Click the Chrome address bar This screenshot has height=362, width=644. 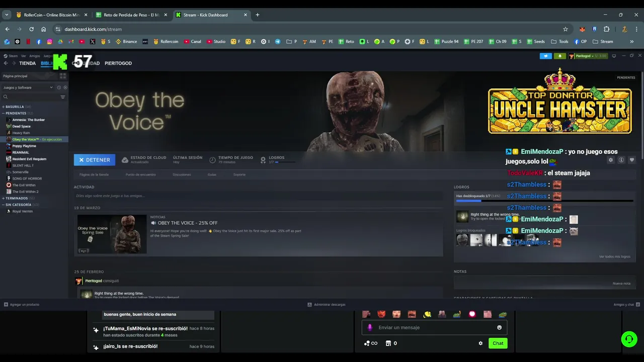click(312, 29)
